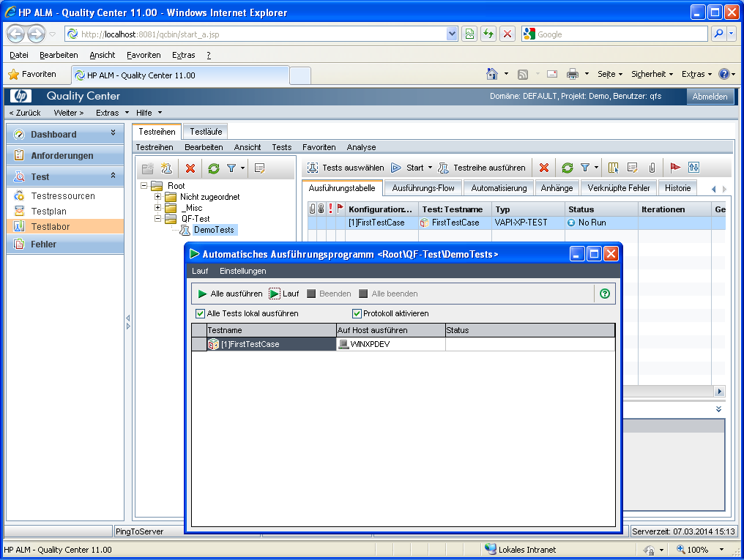Click the IE compatibility view icon
The width and height of the screenshot is (744, 560).
(469, 34)
